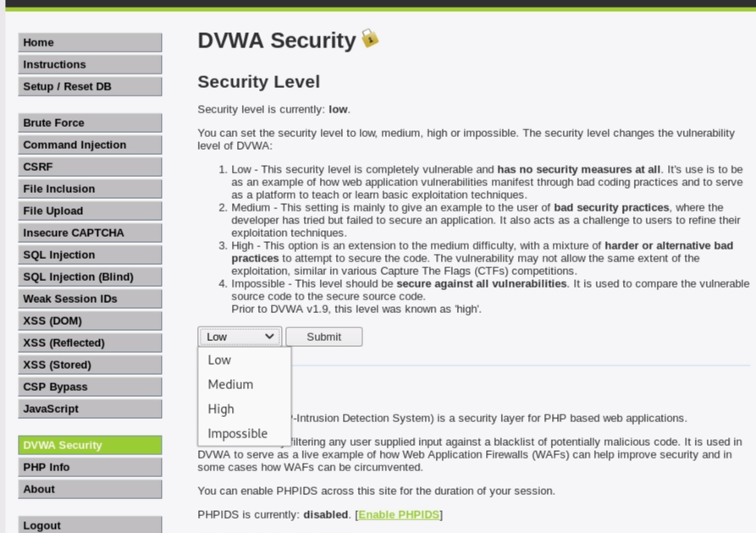Select Command Injection from sidebar
The width and height of the screenshot is (756, 533).
click(x=90, y=145)
